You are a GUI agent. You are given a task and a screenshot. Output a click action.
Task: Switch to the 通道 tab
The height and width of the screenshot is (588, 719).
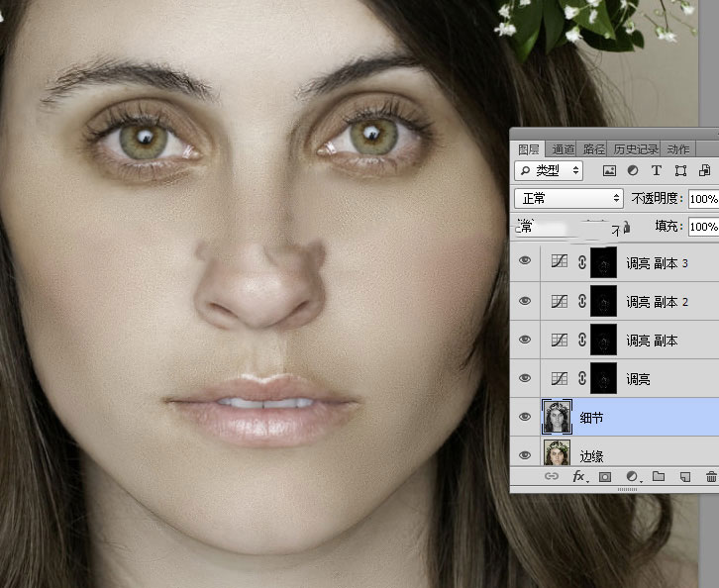[x=564, y=149]
